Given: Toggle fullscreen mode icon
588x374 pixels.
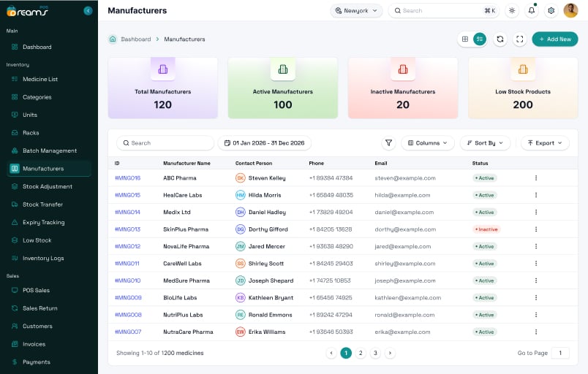Looking at the screenshot, I should 519,39.
